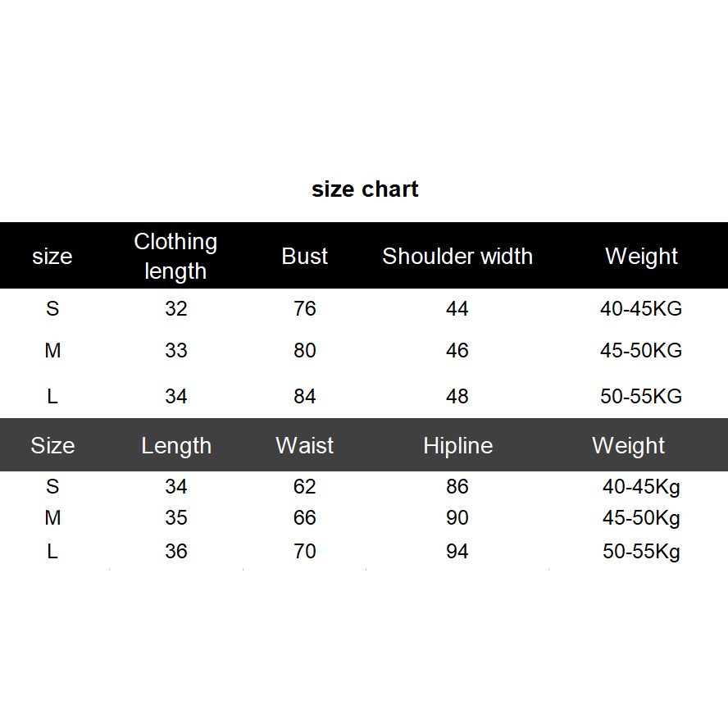The image size is (728, 728).
Task: Click the "Length" header in gray row
Action: pos(176,446)
